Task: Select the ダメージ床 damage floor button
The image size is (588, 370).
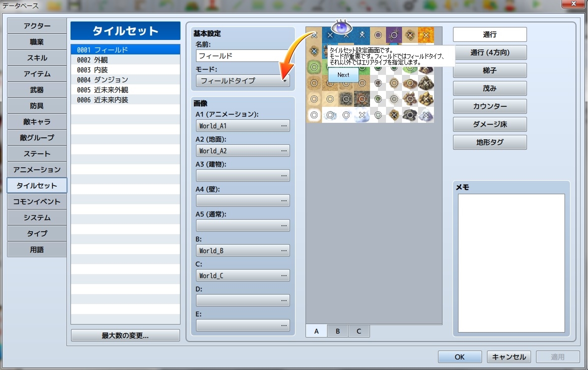Action: pyautogui.click(x=490, y=124)
